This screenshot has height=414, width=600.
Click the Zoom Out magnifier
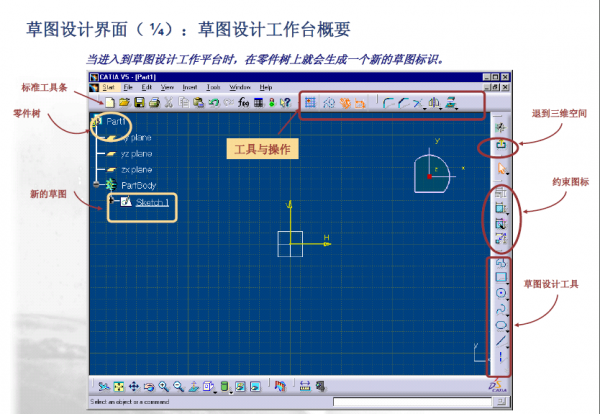(179, 386)
